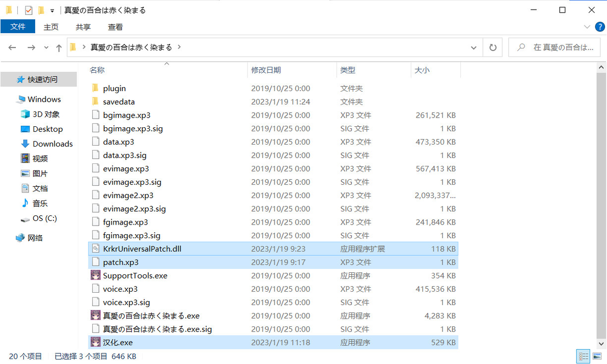Go back with the left arrow
The image size is (607, 364).
click(x=12, y=47)
